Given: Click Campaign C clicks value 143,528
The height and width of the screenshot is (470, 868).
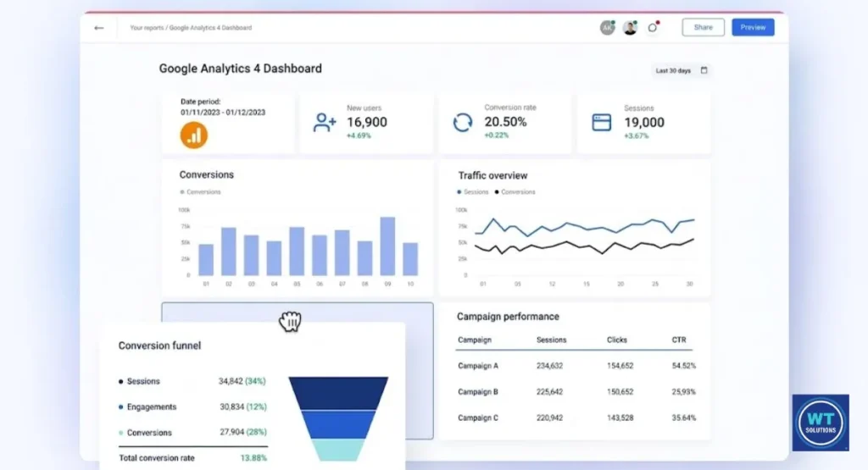Looking at the screenshot, I should pos(620,418).
